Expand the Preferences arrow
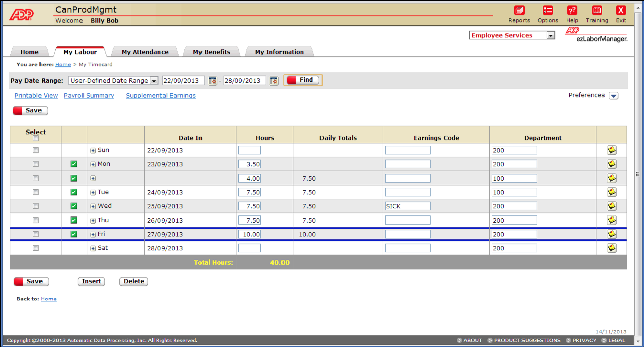 click(613, 96)
